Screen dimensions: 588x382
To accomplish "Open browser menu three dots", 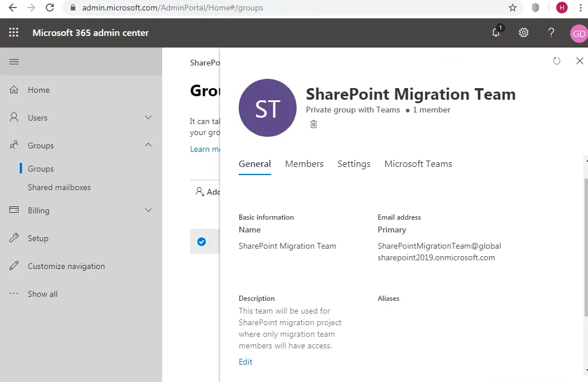I will click(581, 8).
